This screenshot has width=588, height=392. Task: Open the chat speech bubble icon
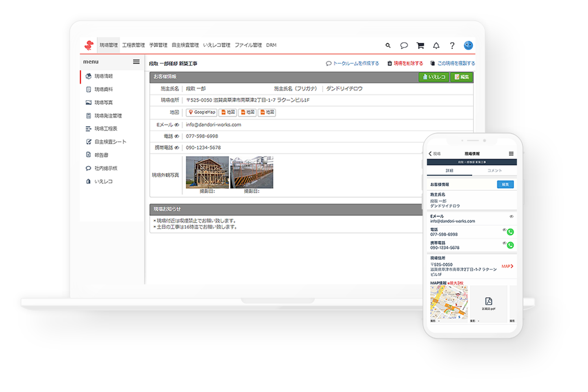[404, 46]
